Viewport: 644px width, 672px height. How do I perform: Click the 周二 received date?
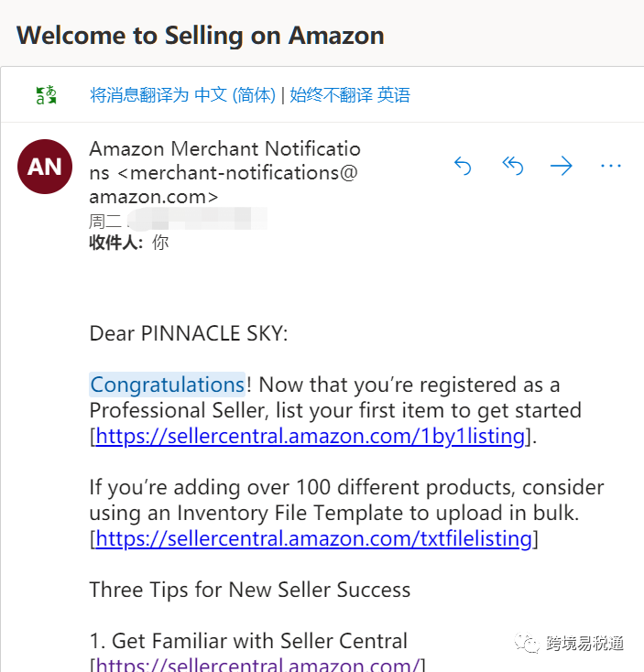click(99, 221)
